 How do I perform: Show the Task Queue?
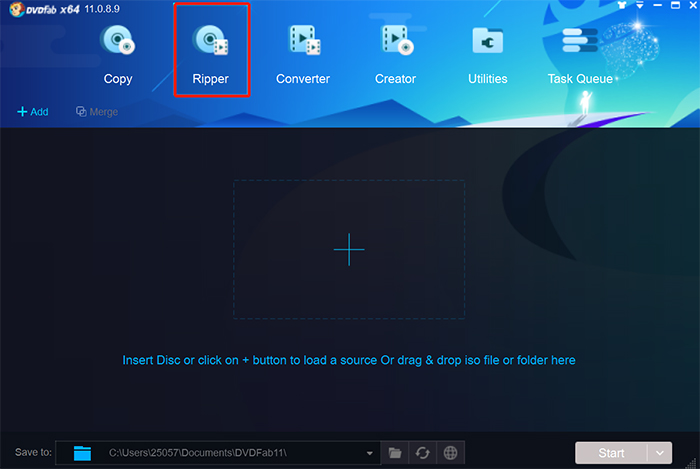[x=580, y=54]
